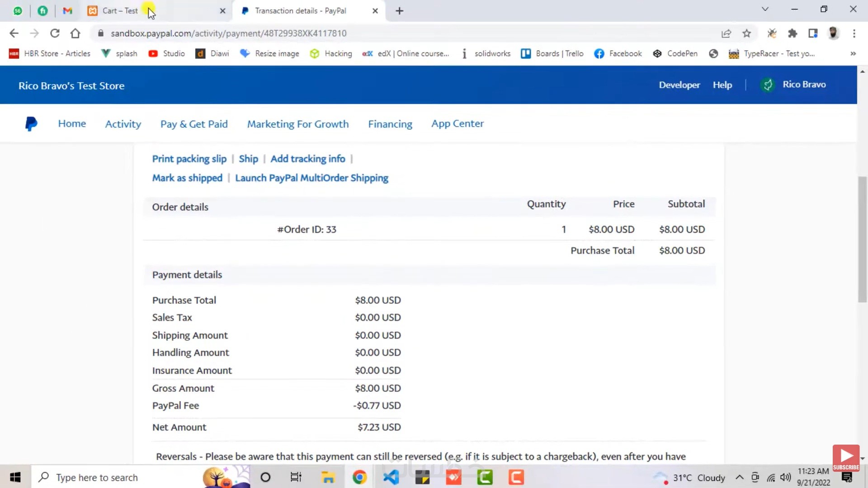This screenshot has height=488, width=868.
Task: Click the Print packing slip link
Action: pyautogui.click(x=189, y=159)
